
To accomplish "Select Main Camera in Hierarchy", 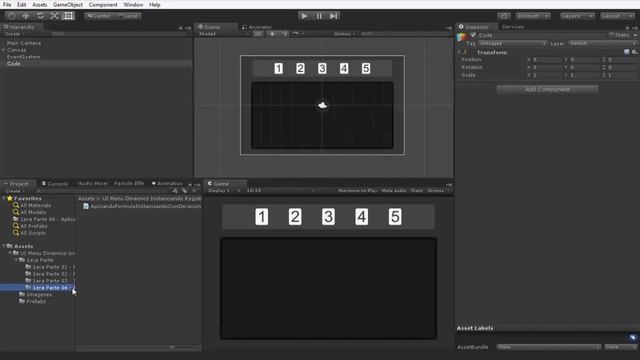I will (24, 43).
